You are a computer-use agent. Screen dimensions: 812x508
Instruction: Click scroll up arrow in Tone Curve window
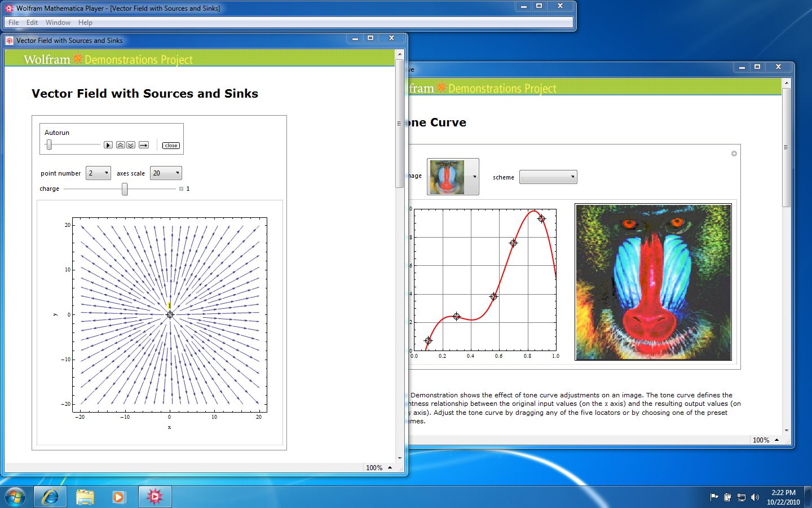pyautogui.click(x=786, y=83)
